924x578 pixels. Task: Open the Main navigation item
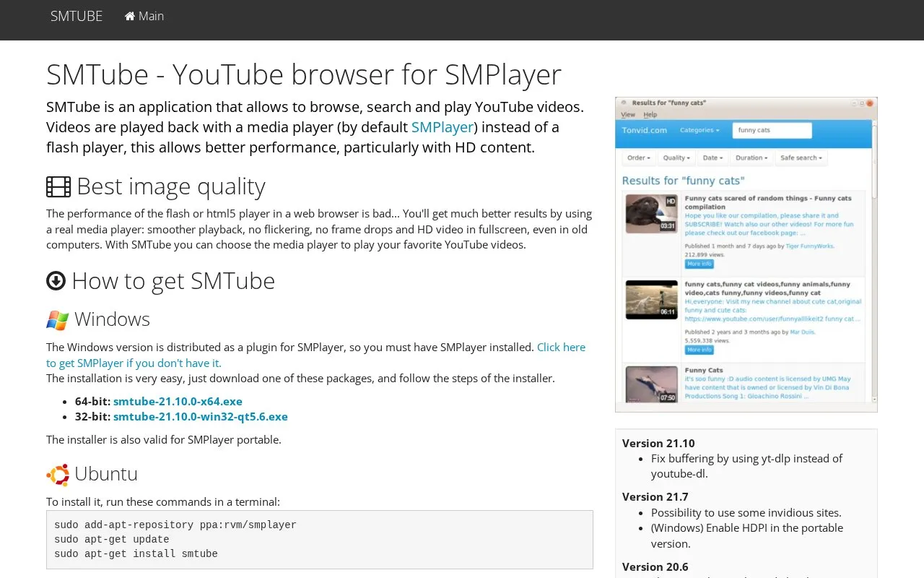[x=144, y=16]
